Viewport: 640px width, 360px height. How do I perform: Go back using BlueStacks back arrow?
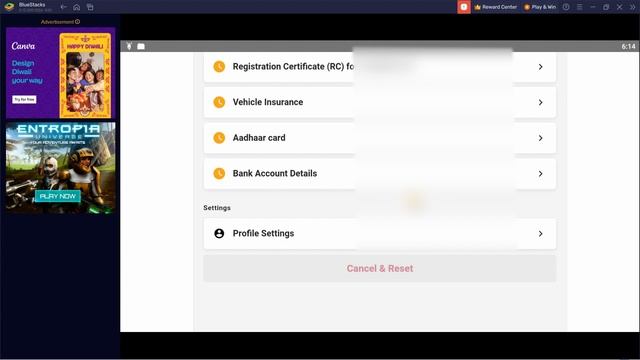(x=63, y=7)
